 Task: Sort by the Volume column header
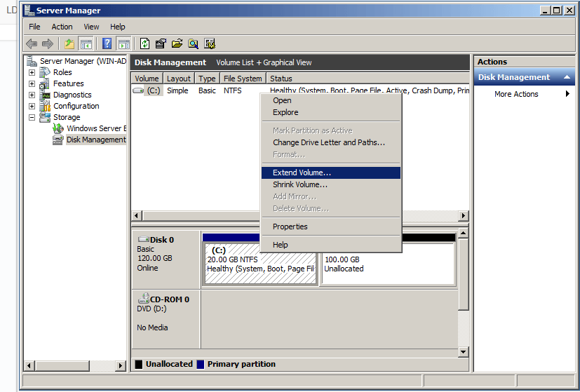point(147,79)
